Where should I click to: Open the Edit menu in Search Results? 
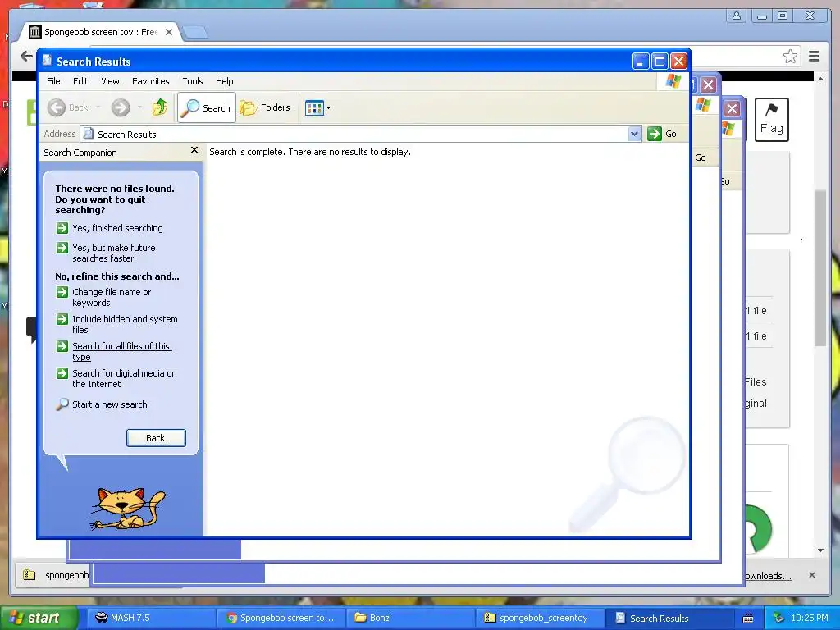(80, 81)
